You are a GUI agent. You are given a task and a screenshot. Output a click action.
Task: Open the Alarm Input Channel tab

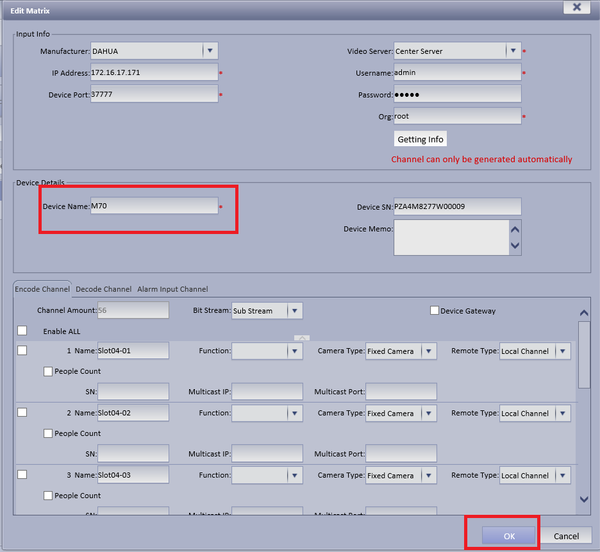pos(173,289)
